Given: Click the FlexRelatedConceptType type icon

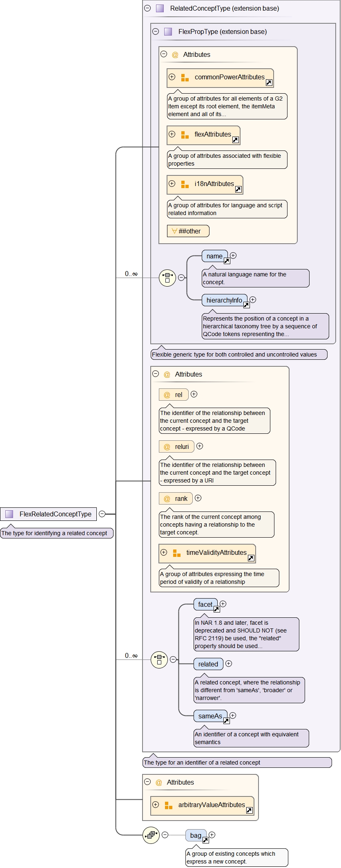Looking at the screenshot, I should 9,514.
